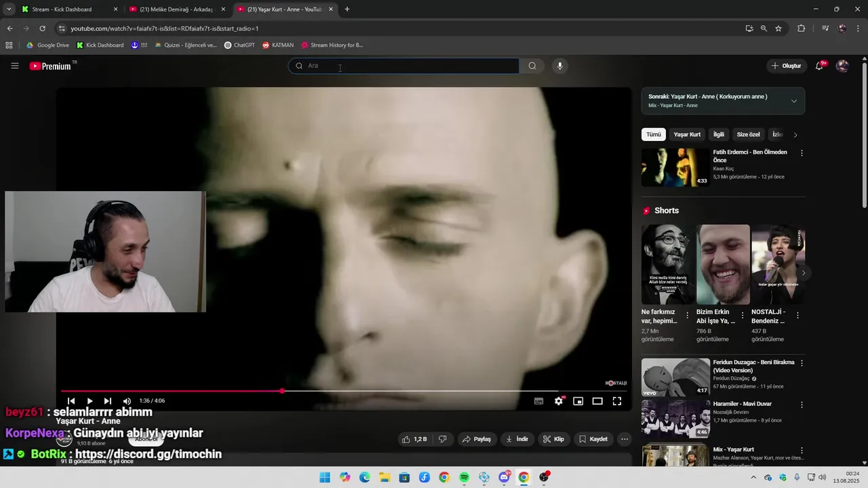Screen dimensions: 868x488
Task: Open options for Bizim Erkin Abi short
Action: click(743, 316)
